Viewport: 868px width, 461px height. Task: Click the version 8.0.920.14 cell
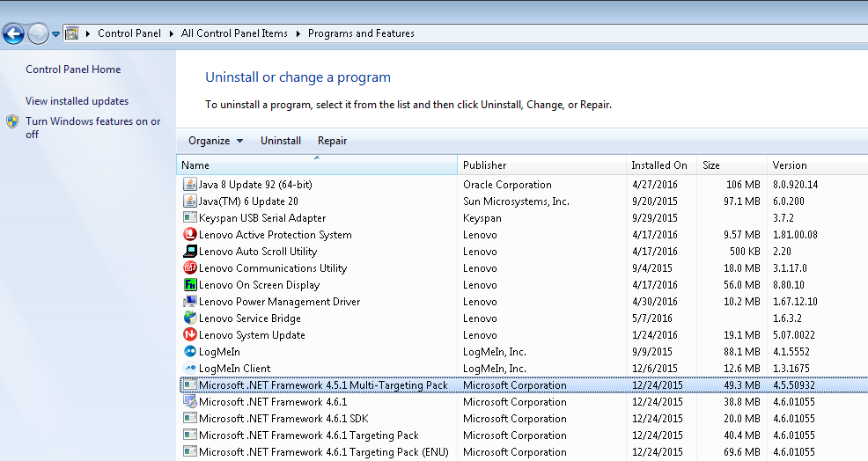click(x=796, y=184)
